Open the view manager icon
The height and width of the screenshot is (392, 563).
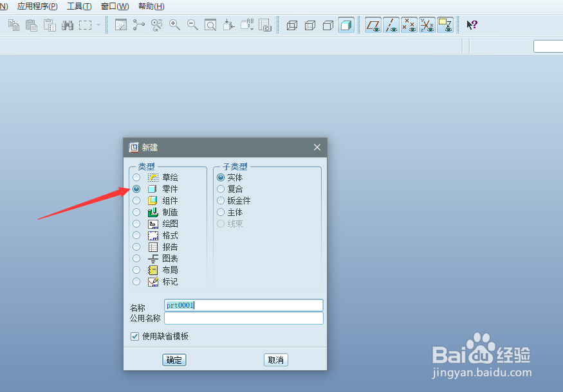[x=265, y=25]
